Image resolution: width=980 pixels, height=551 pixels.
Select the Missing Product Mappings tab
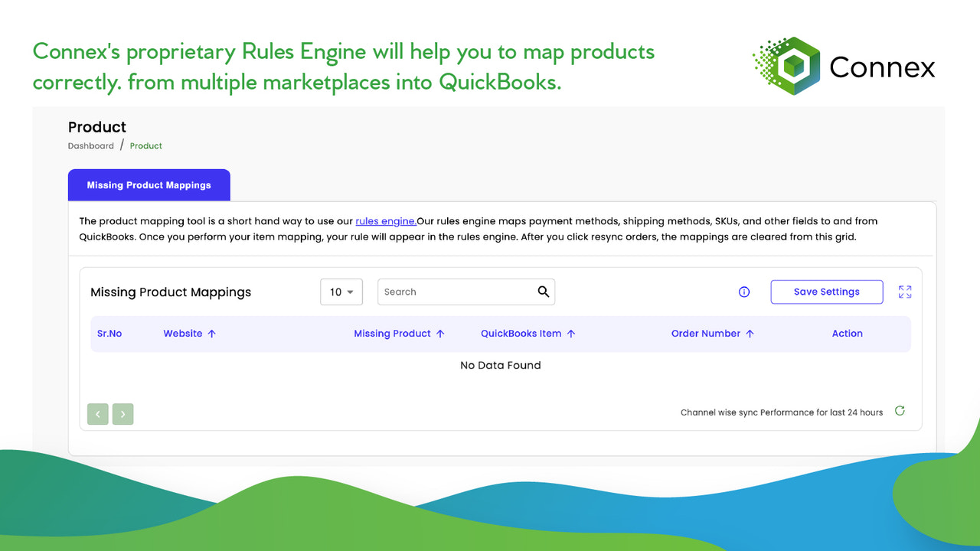(149, 184)
